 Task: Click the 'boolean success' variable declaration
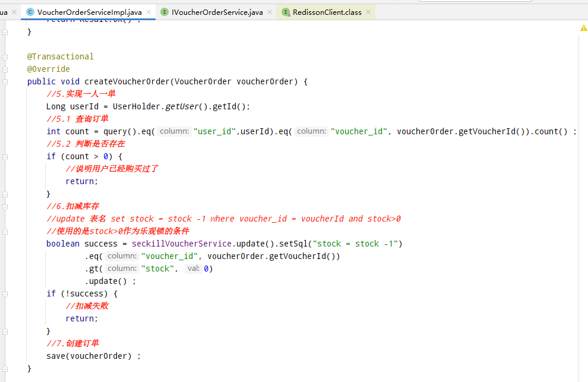click(x=82, y=244)
